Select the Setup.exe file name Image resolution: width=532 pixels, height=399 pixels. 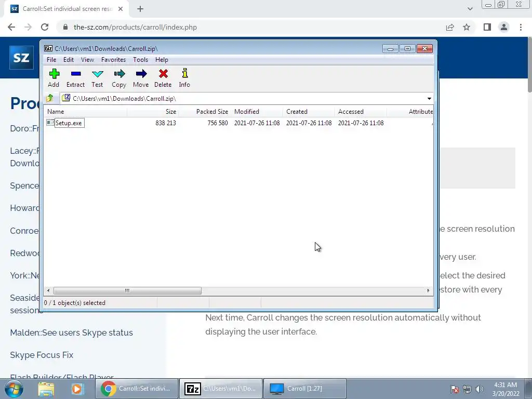(69, 123)
